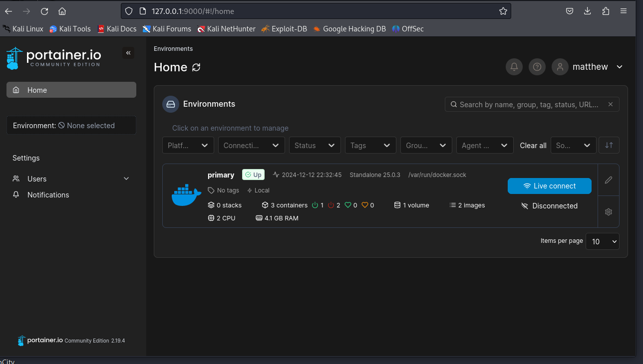Open Firefox downloads panel icon
This screenshot has height=364, width=643.
pos(588,11)
